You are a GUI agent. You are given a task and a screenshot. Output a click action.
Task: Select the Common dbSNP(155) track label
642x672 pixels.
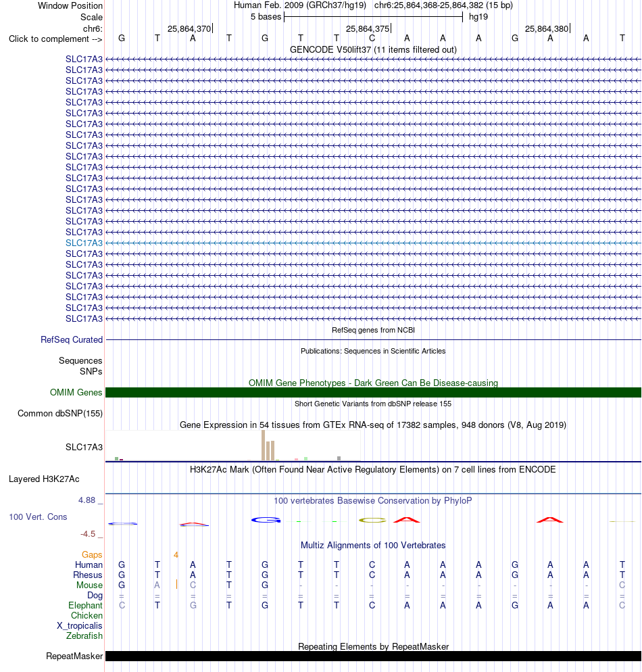60,413
